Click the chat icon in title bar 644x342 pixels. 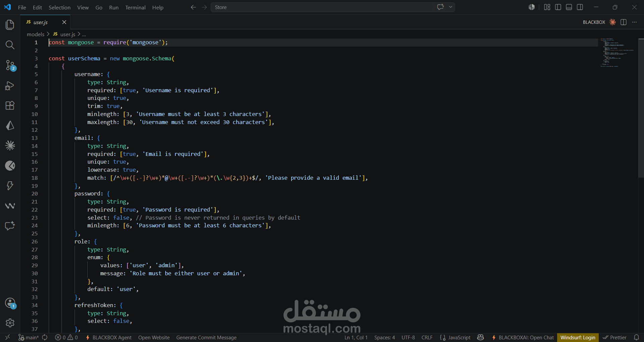coord(441,7)
